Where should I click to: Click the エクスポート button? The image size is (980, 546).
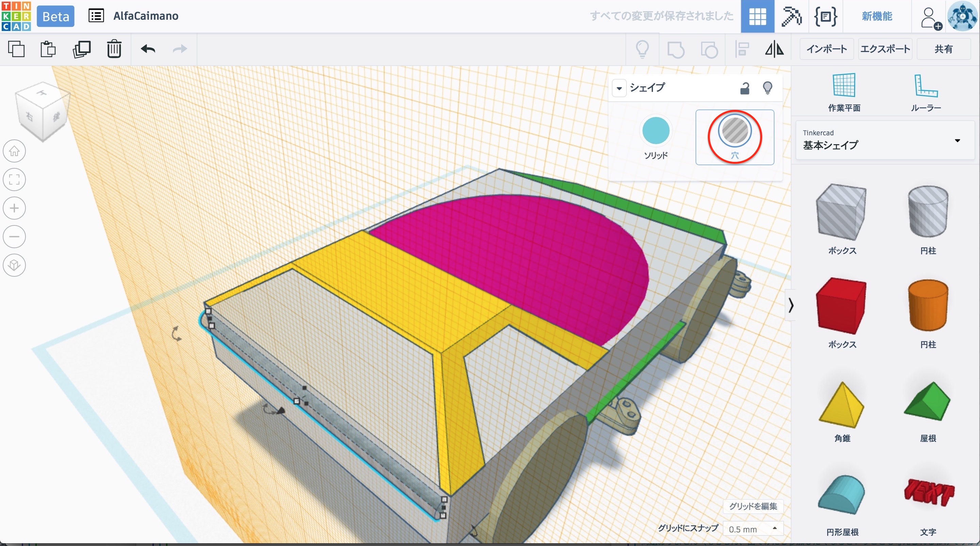click(885, 49)
